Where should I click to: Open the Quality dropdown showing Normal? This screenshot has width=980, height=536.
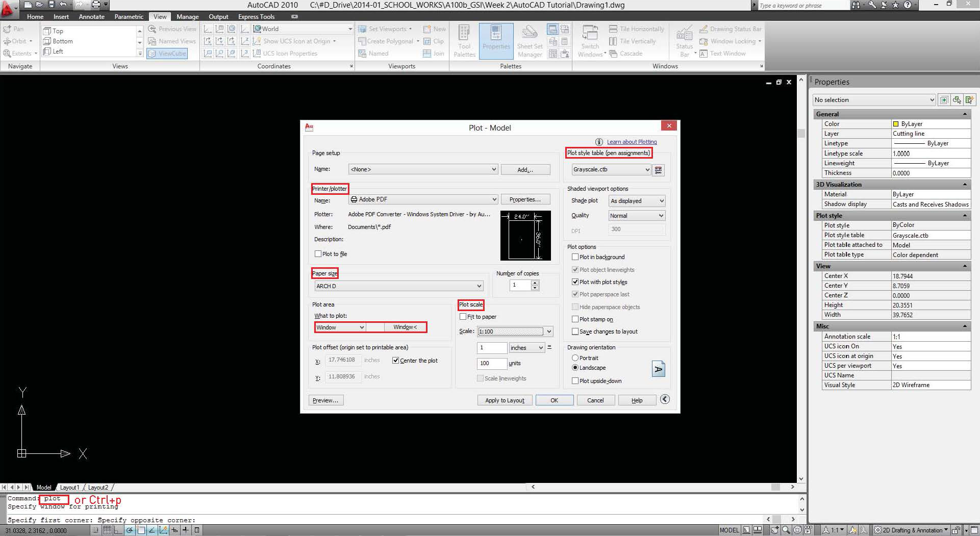point(637,216)
